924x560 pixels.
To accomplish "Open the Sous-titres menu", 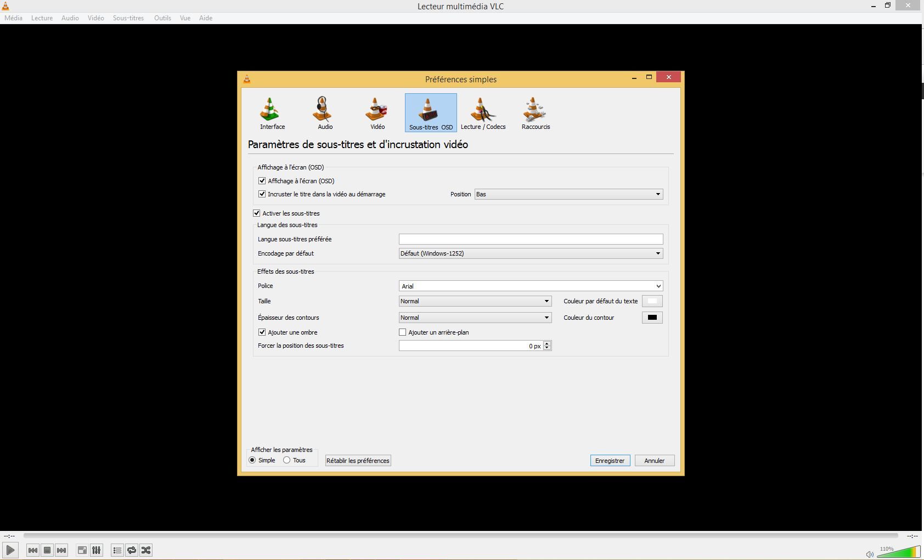I will pos(128,18).
